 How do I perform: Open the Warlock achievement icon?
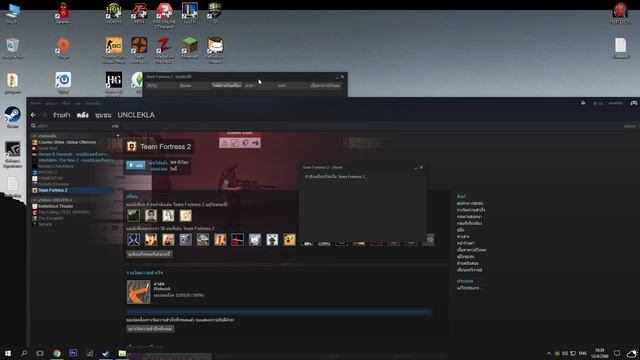pyautogui.click(x=138, y=292)
